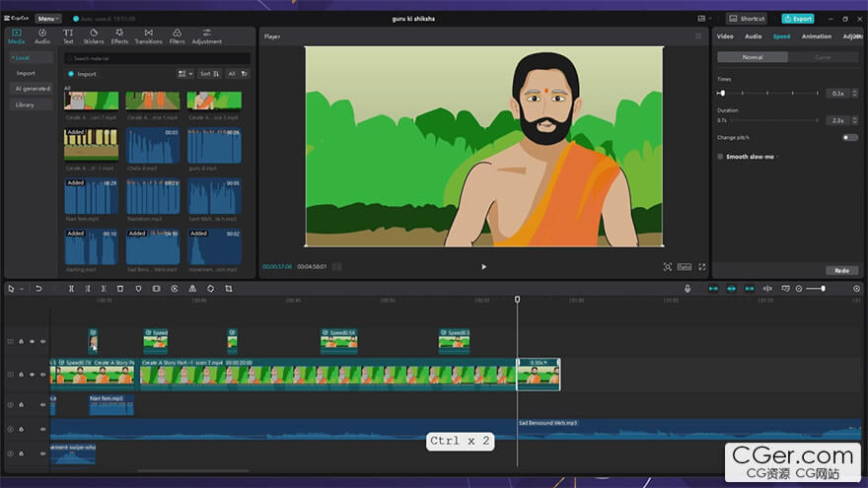The image size is (868, 488).
Task: Switch to the Curve speed tab
Action: (x=823, y=57)
